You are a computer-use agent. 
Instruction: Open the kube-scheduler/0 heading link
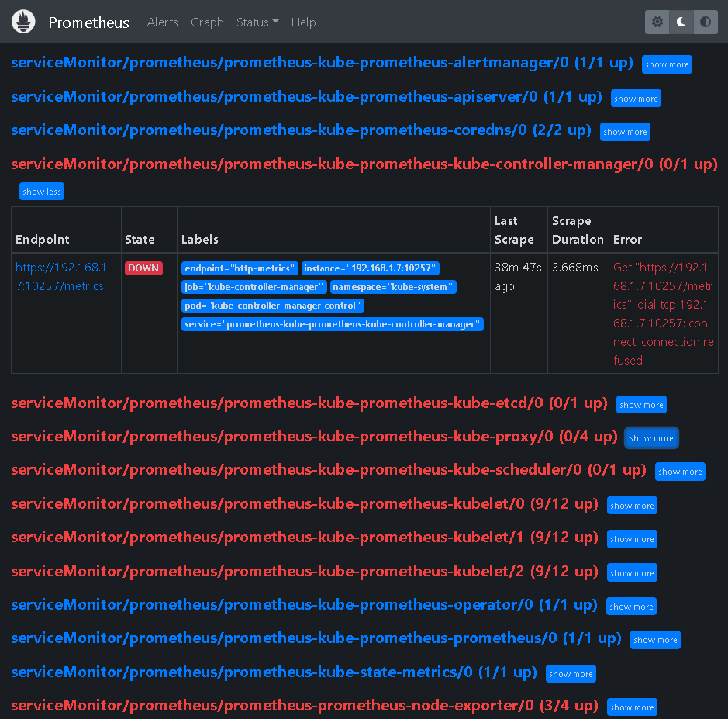[x=329, y=470]
